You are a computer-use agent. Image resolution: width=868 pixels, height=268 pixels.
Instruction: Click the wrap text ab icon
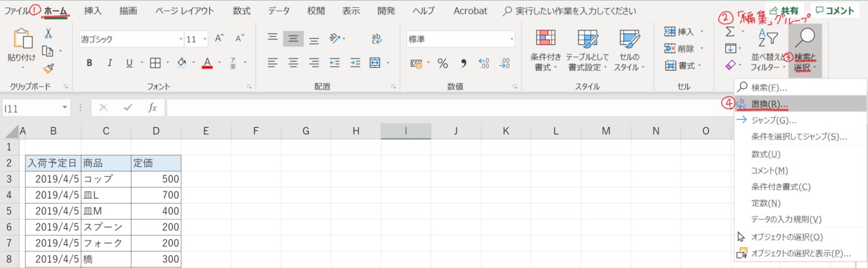click(x=377, y=38)
